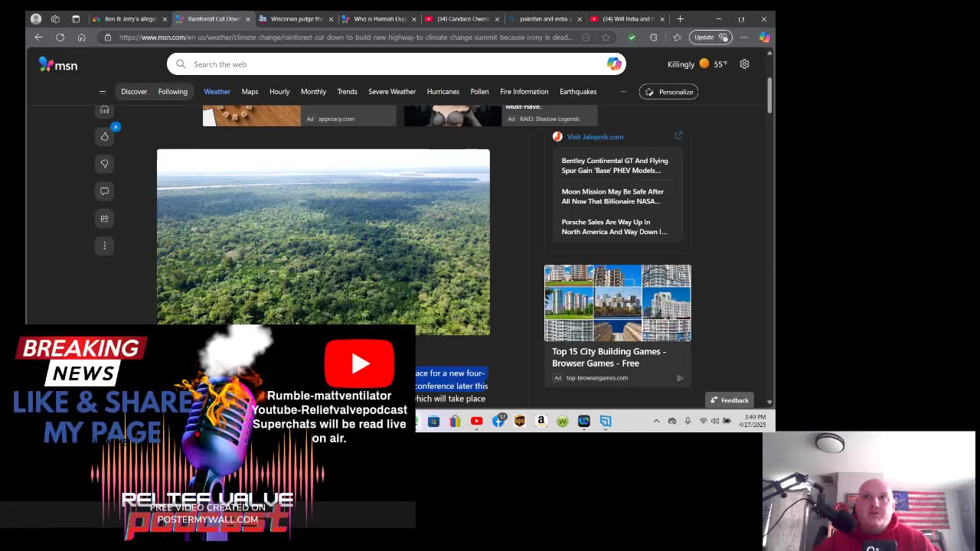Click the MSN logo

[x=58, y=65]
